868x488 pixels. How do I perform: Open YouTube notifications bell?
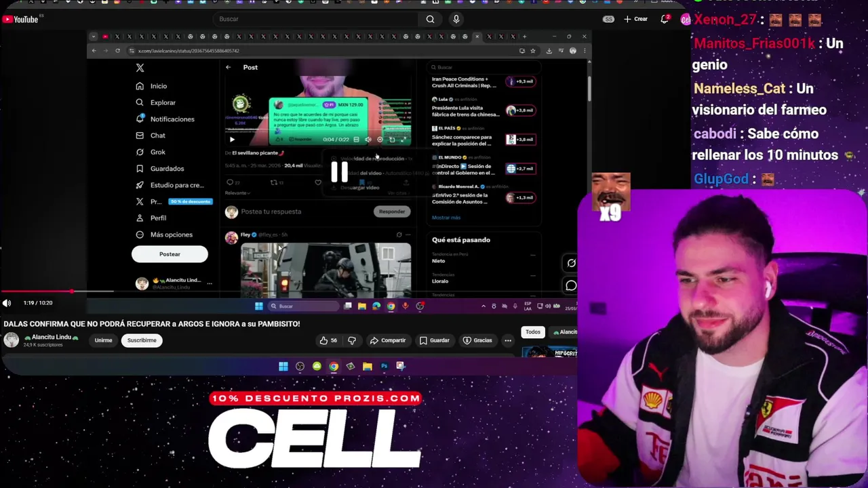coord(665,19)
